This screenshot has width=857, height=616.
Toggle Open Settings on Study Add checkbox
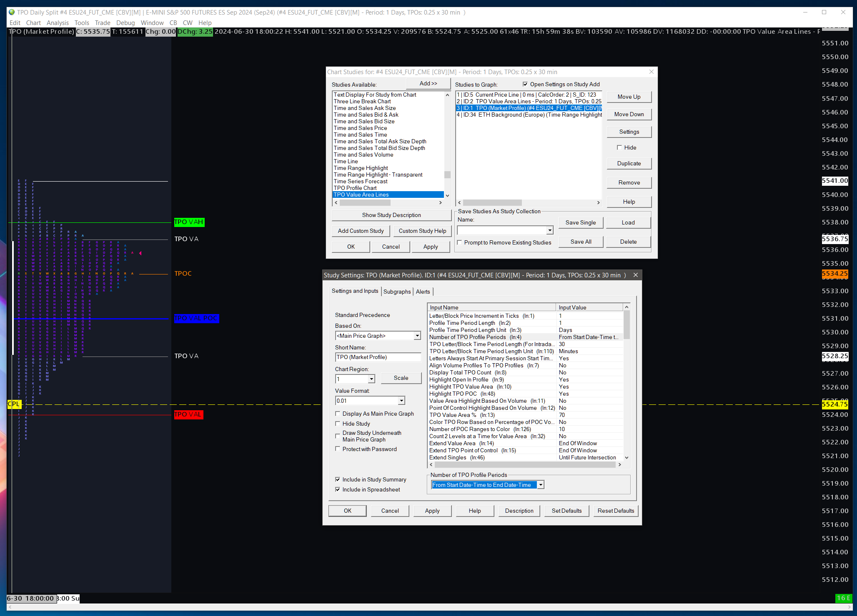525,84
